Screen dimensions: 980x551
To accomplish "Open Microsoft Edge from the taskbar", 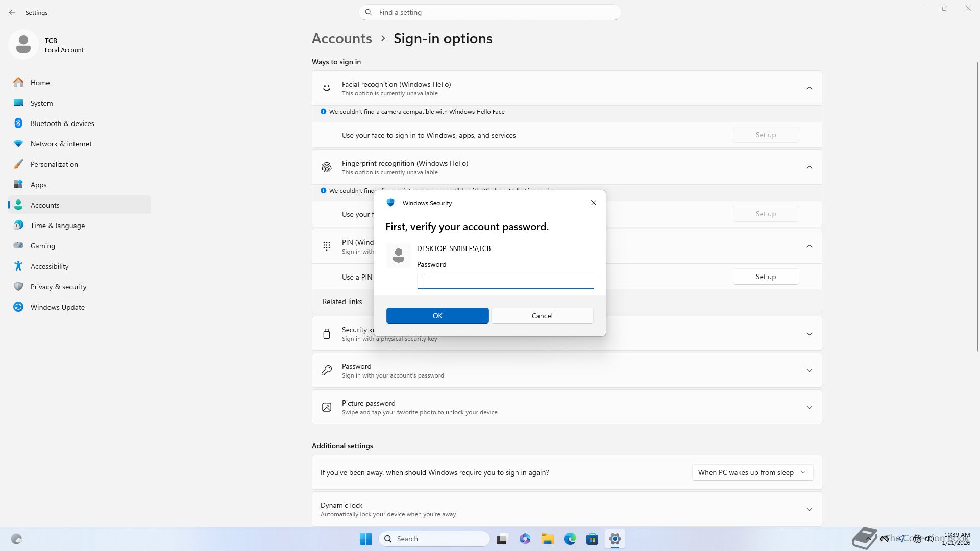I will tap(570, 539).
